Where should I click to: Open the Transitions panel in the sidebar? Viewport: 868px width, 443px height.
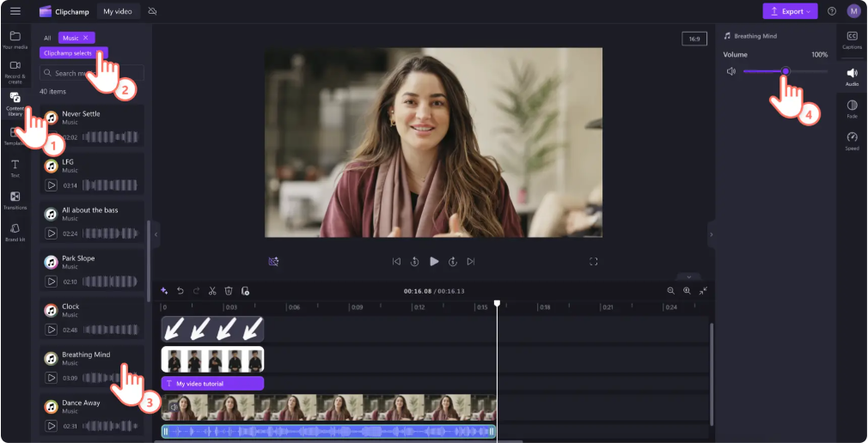[15, 200]
